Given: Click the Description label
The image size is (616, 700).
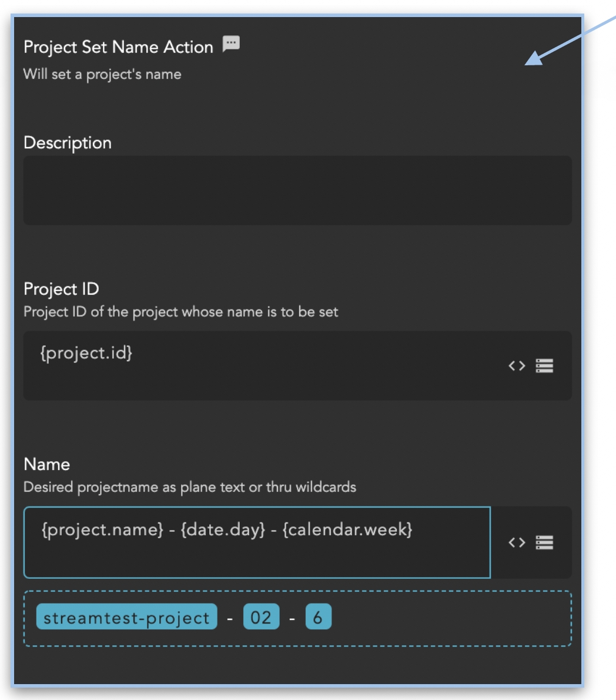Looking at the screenshot, I should click(x=68, y=143).
